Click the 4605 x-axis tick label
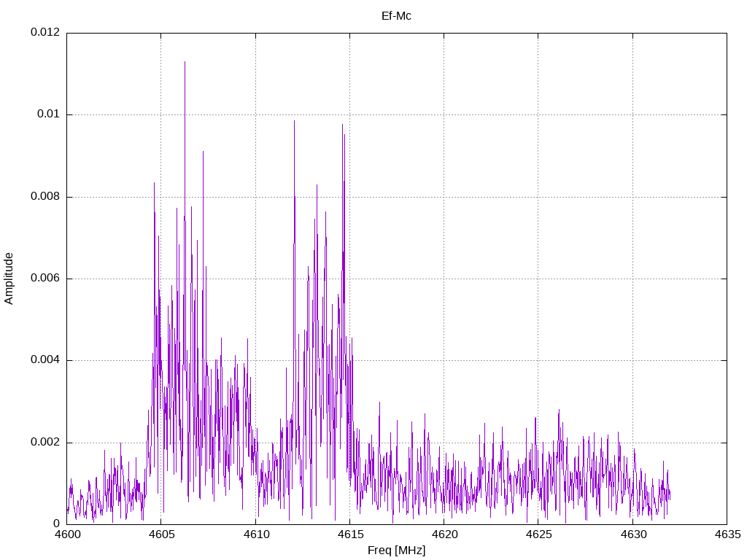747x560 pixels. click(x=161, y=534)
